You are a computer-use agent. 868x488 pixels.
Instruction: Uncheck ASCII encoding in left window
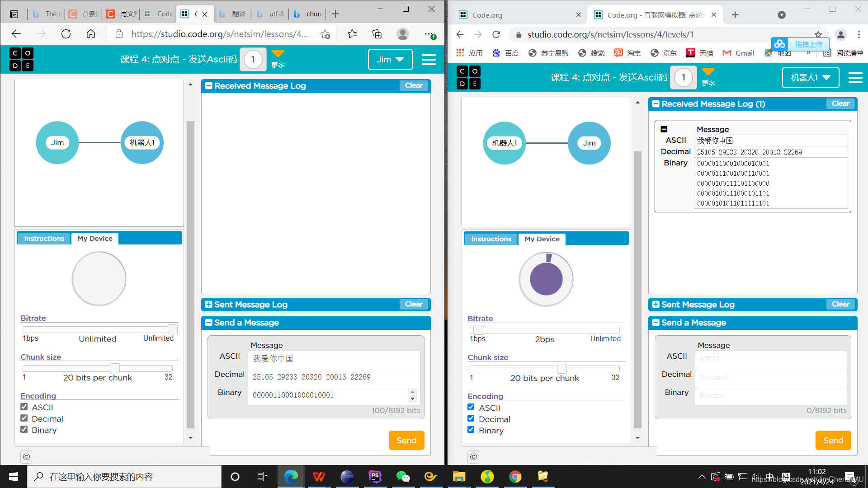pos(24,407)
